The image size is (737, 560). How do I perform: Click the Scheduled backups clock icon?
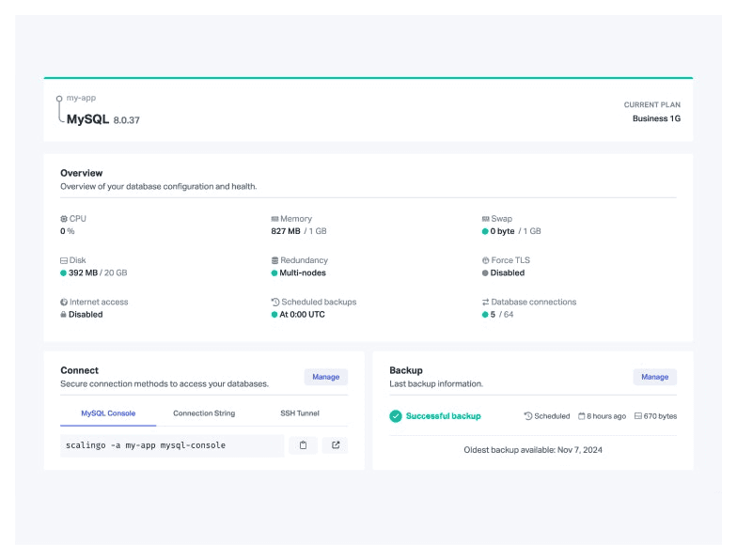pyautogui.click(x=275, y=303)
